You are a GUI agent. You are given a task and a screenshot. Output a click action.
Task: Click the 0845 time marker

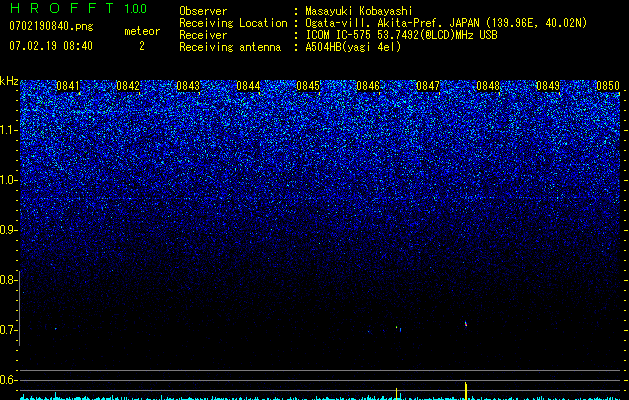click(x=308, y=86)
